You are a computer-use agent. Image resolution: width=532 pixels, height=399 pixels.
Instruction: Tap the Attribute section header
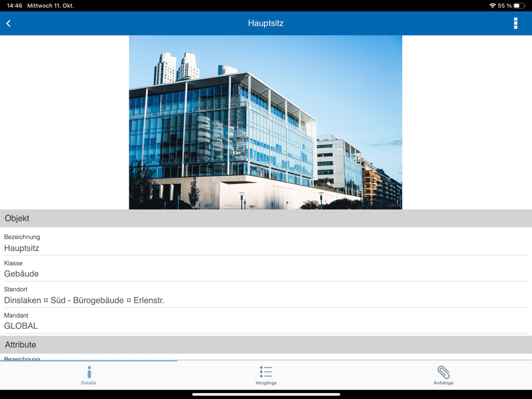tap(266, 345)
